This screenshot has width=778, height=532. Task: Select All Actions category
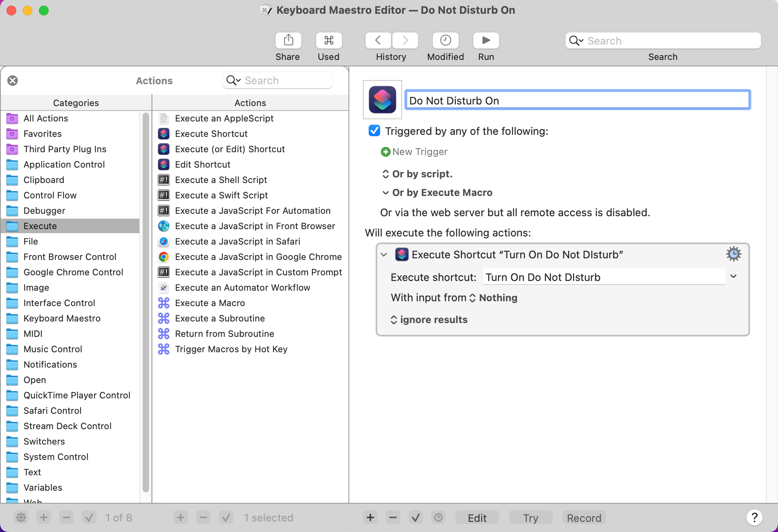coord(71,118)
